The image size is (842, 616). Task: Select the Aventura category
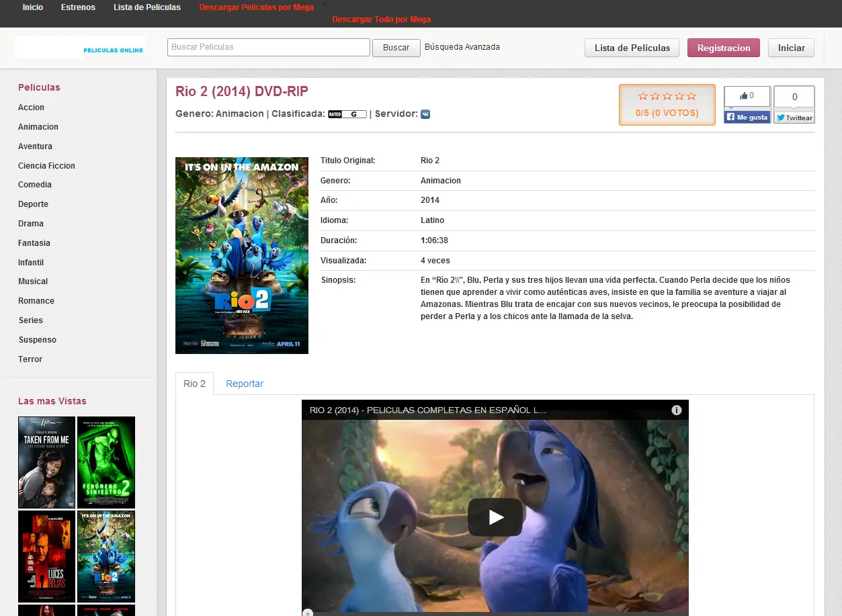coord(35,146)
